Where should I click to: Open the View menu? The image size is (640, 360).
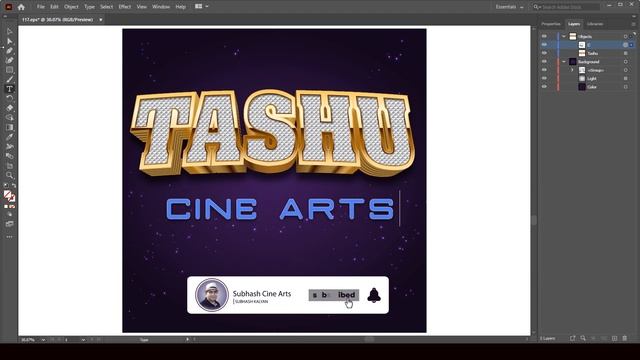pyautogui.click(x=142, y=7)
